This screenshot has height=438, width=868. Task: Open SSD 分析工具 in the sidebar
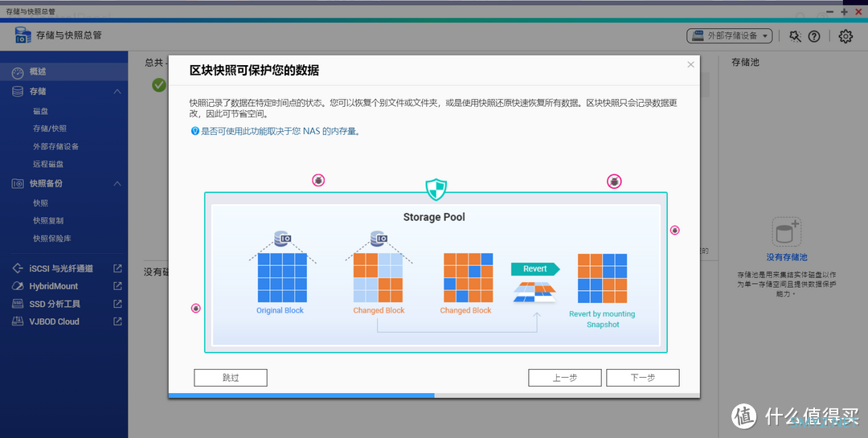55,304
